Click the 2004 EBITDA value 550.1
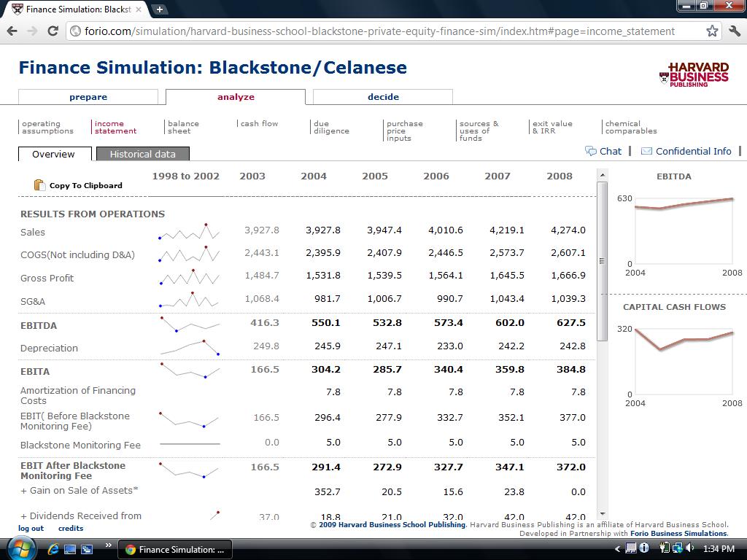 [326, 323]
